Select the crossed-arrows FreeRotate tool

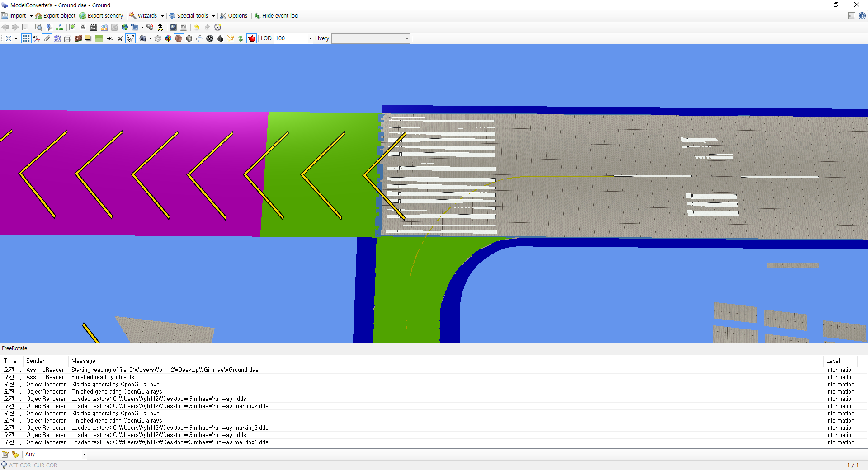point(131,38)
